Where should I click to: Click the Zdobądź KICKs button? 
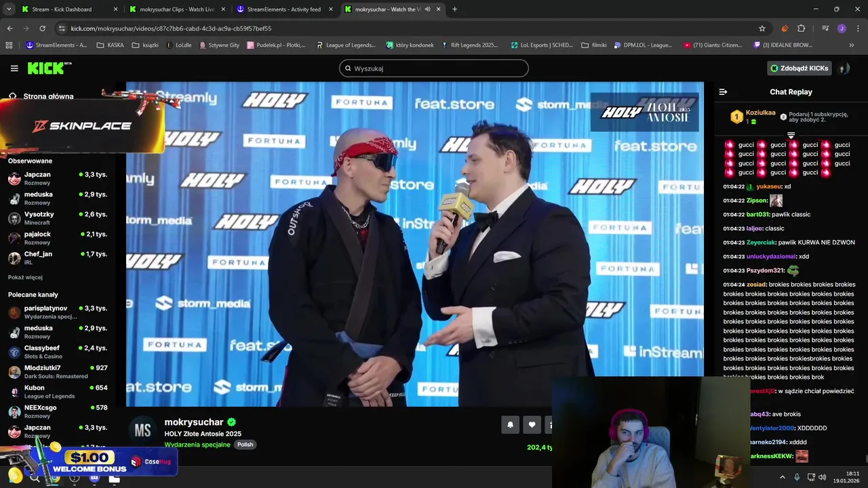(800, 68)
